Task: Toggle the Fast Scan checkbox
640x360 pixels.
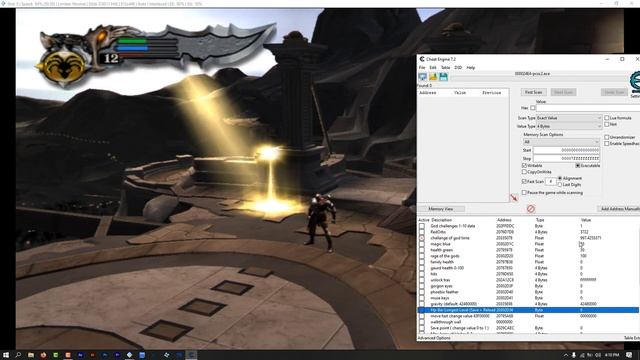Action: [524, 181]
